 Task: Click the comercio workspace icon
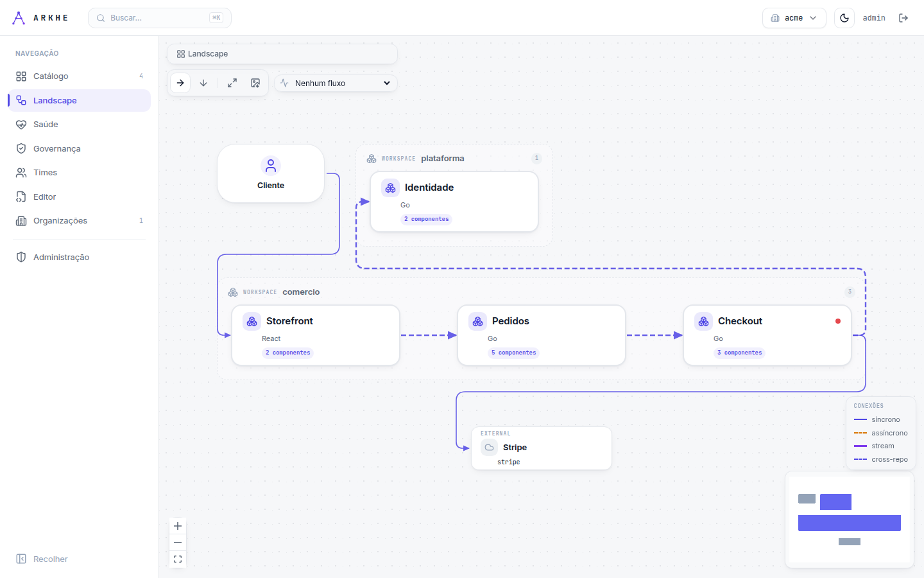(233, 292)
